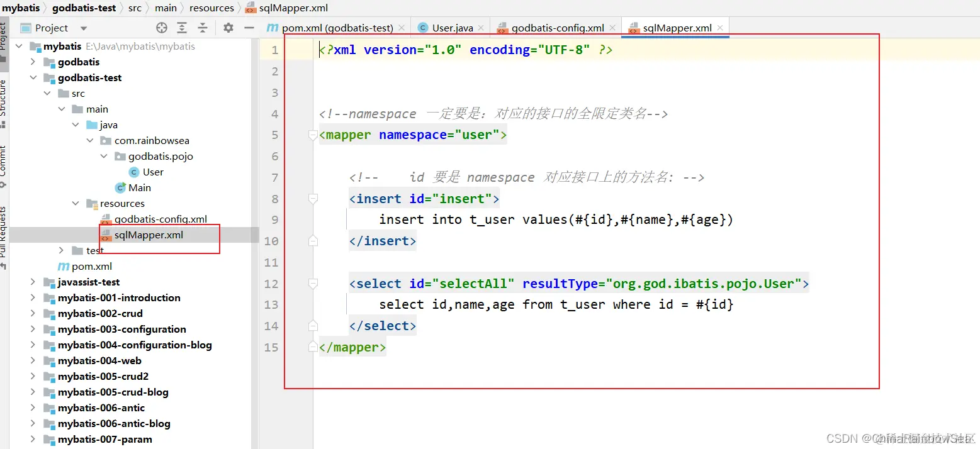Expand the mybatis-007-param module
Screen dimensions: 980x449
33,439
